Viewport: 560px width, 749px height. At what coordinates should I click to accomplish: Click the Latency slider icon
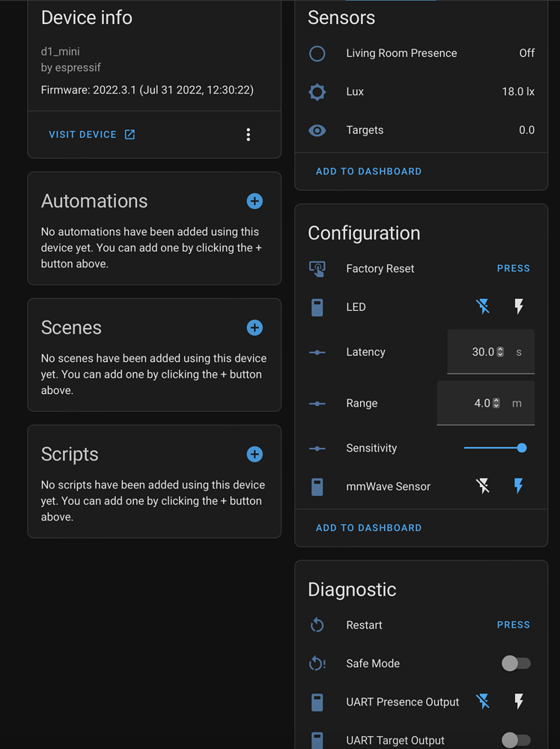point(317,351)
